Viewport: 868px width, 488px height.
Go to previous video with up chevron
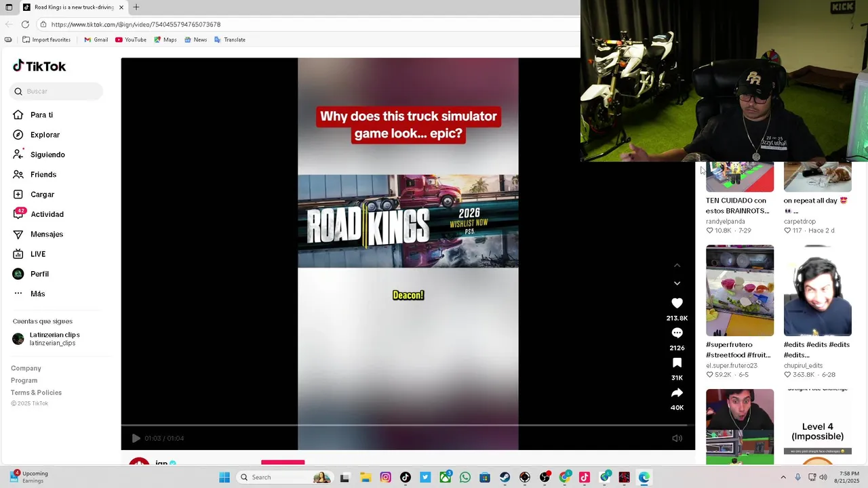click(677, 266)
